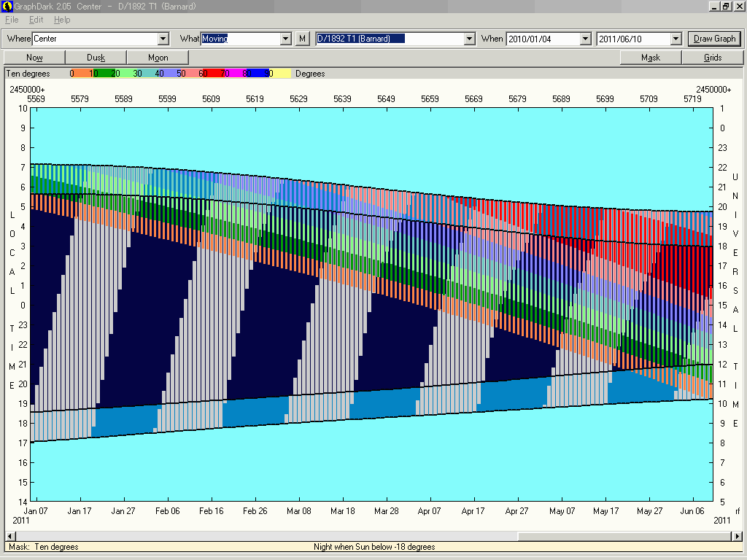The height and width of the screenshot is (560, 747).
Task: Click the 'Degrees' label after the legend
Action: [x=310, y=74]
